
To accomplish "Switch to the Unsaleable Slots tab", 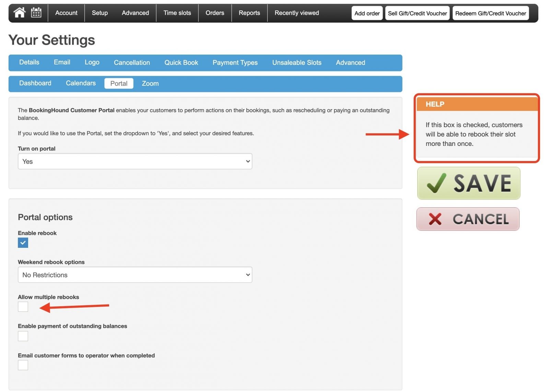I will click(x=297, y=63).
